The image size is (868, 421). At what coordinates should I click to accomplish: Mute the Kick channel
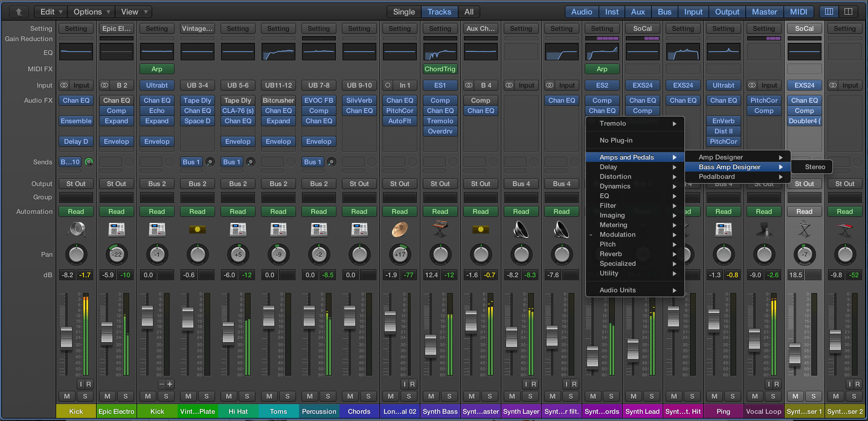point(67,397)
